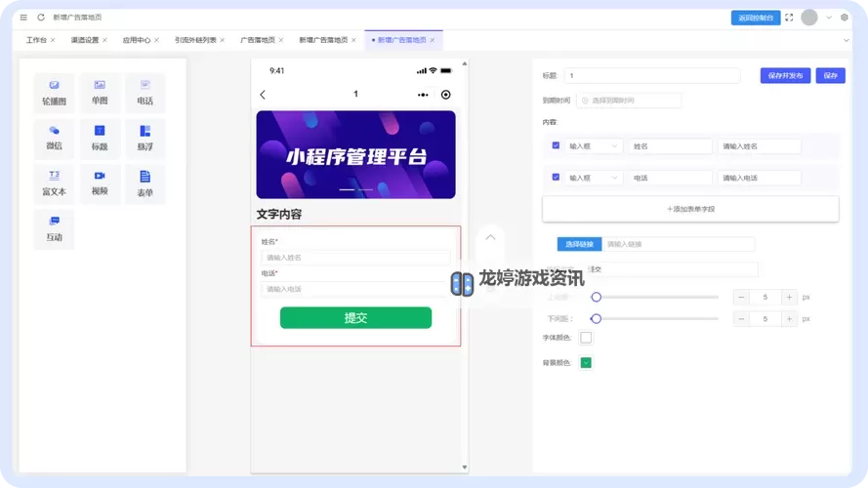Add the 表单 form component
The image size is (868, 488).
(x=145, y=183)
